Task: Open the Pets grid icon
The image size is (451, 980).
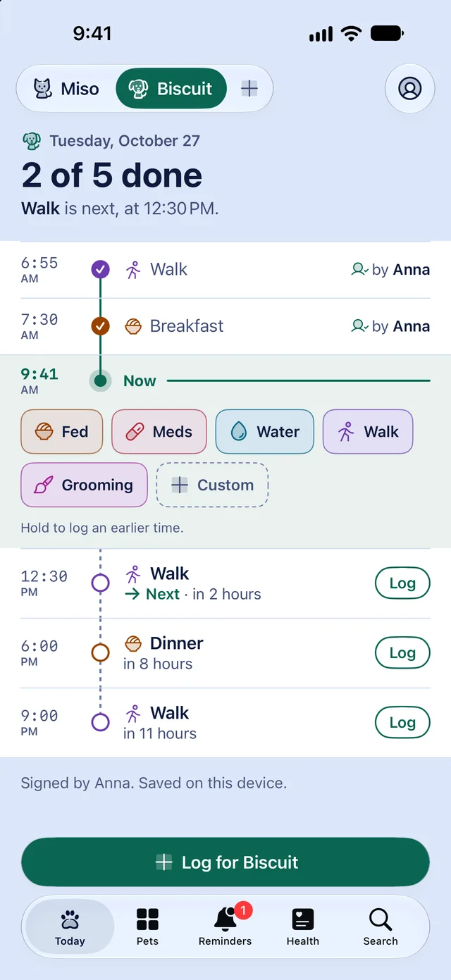Action: 147,926
